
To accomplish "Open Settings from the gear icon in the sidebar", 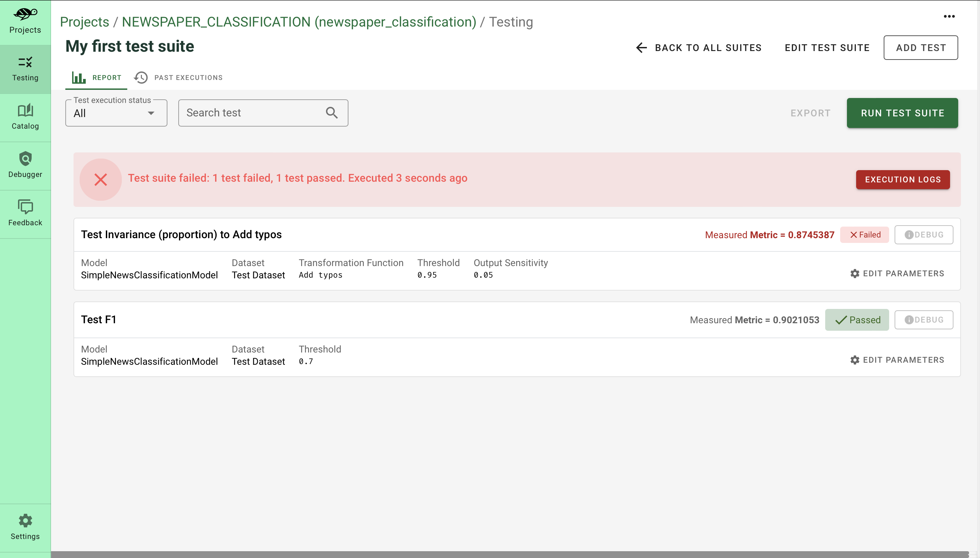I will pos(25,521).
